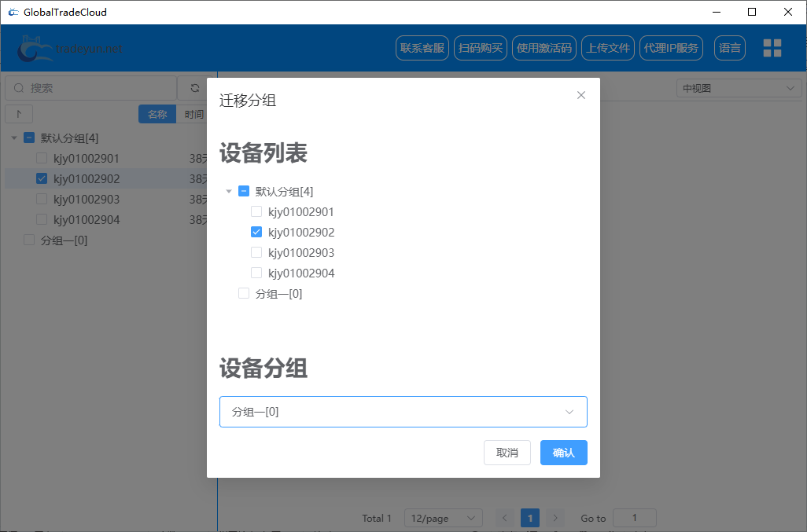The height and width of the screenshot is (532, 807).
Task: Click the upward arrow sort icon in sidebar
Action: [19, 113]
